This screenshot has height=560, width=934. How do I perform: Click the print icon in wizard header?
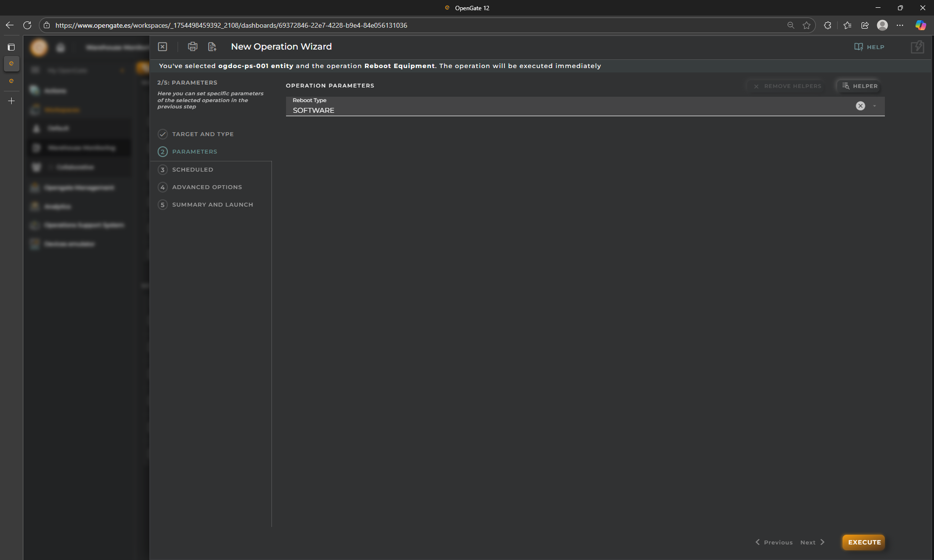click(x=193, y=47)
